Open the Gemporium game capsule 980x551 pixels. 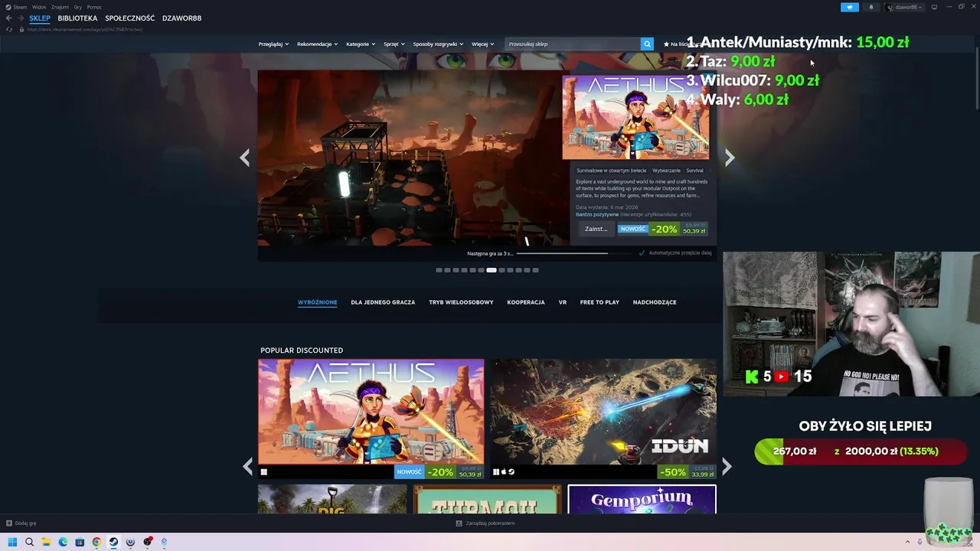click(642, 499)
